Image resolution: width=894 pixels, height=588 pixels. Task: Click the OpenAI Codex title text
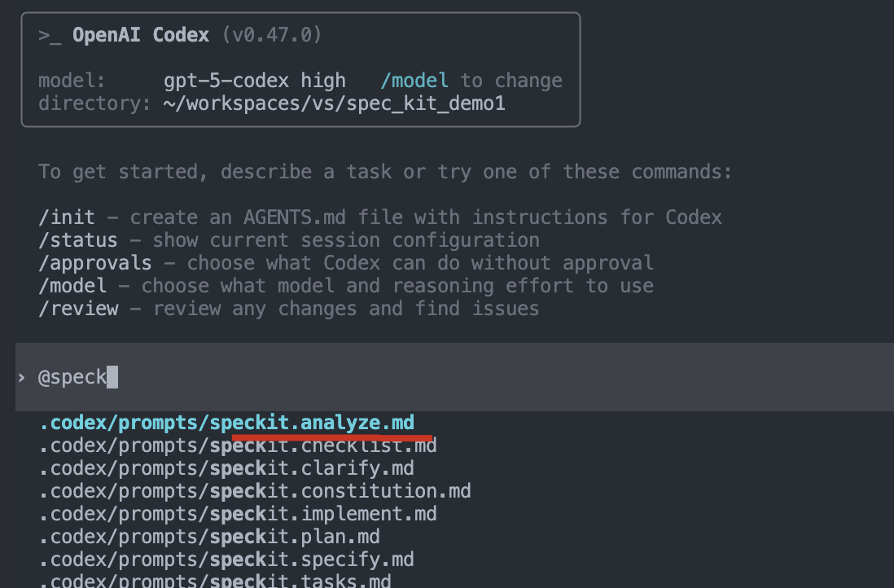tap(141, 35)
